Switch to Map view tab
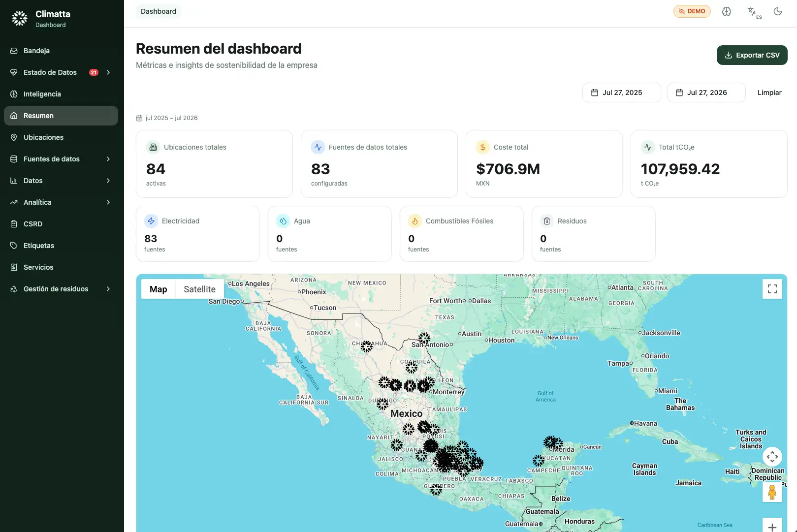 pos(159,289)
